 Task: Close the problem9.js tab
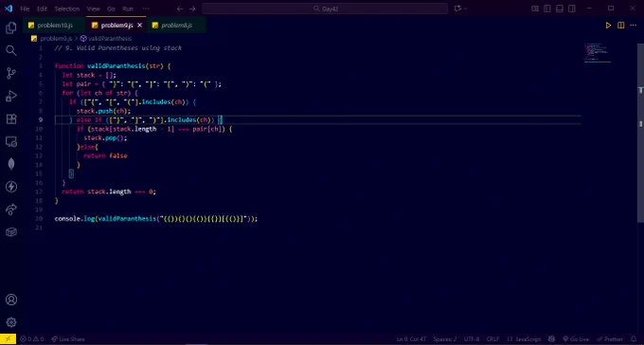point(139,26)
